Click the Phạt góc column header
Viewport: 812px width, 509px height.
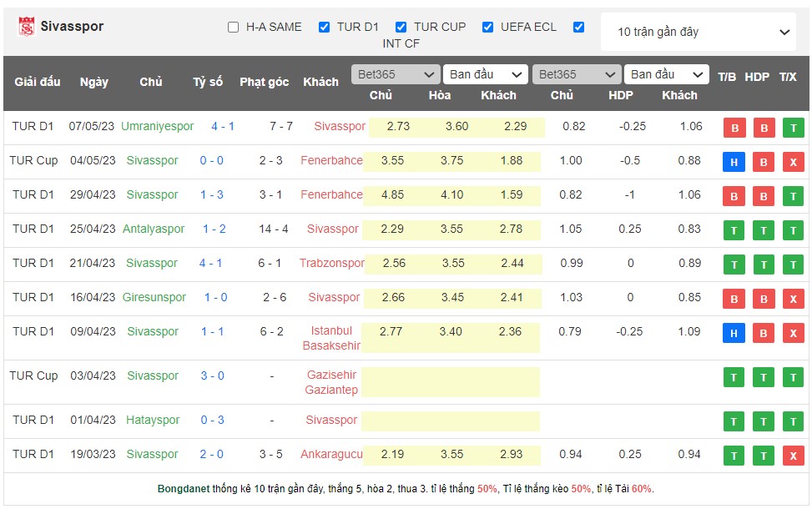pos(264,82)
